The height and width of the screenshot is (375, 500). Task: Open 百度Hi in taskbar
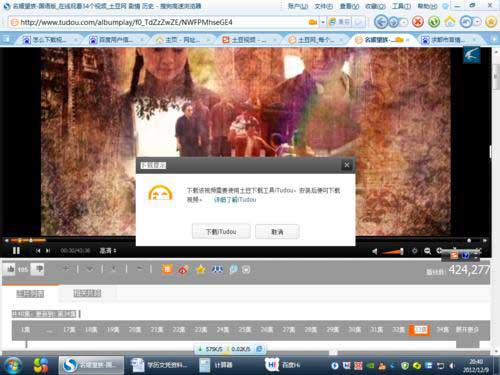(283, 365)
